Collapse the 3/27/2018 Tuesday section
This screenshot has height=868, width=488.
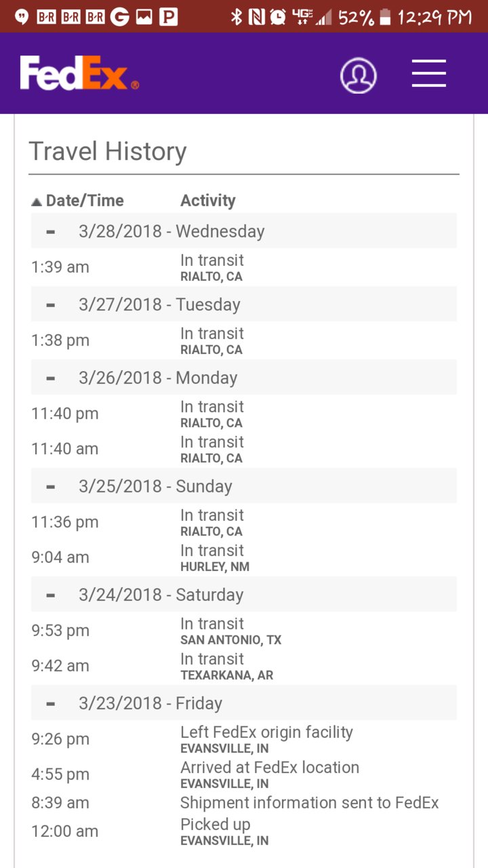tap(51, 304)
